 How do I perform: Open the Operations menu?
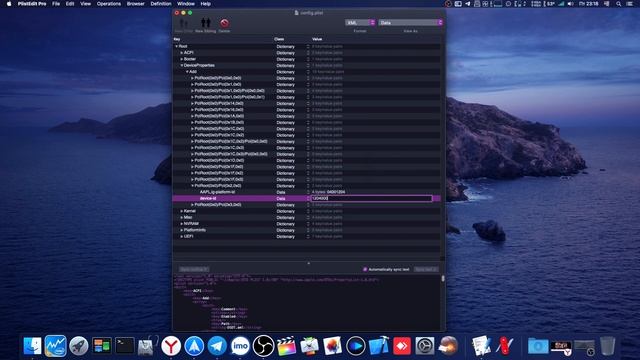pos(109,4)
